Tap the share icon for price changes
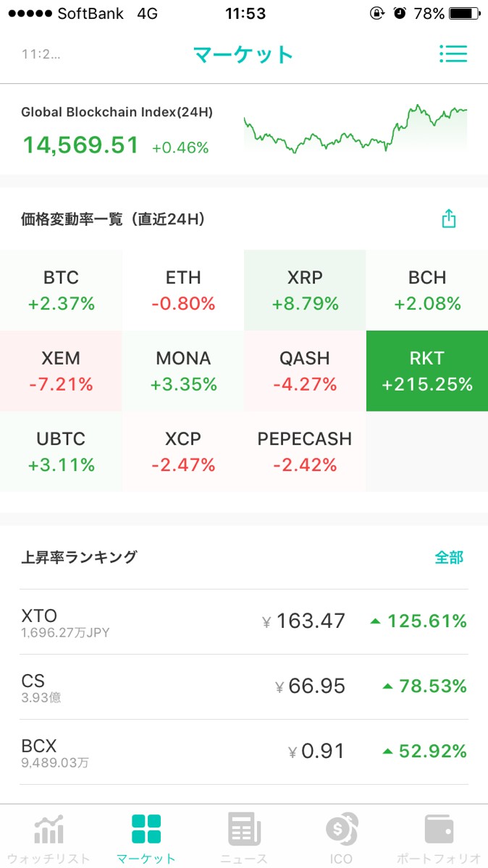Image resolution: width=488 pixels, height=868 pixels. coord(449,218)
